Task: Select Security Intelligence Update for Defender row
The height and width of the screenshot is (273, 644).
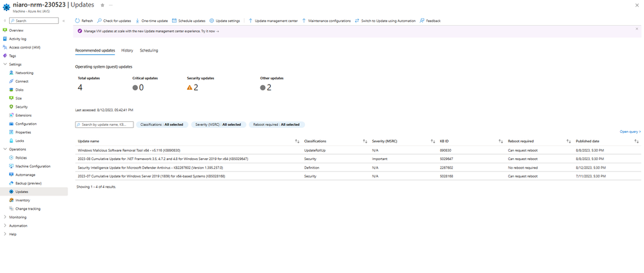Action: pyautogui.click(x=358, y=168)
